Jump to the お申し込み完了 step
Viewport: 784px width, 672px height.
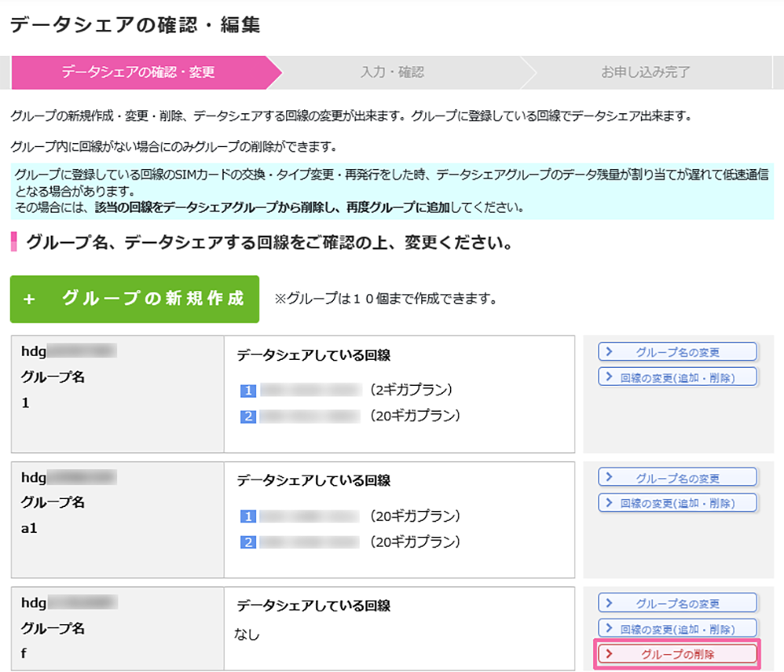[645, 72]
